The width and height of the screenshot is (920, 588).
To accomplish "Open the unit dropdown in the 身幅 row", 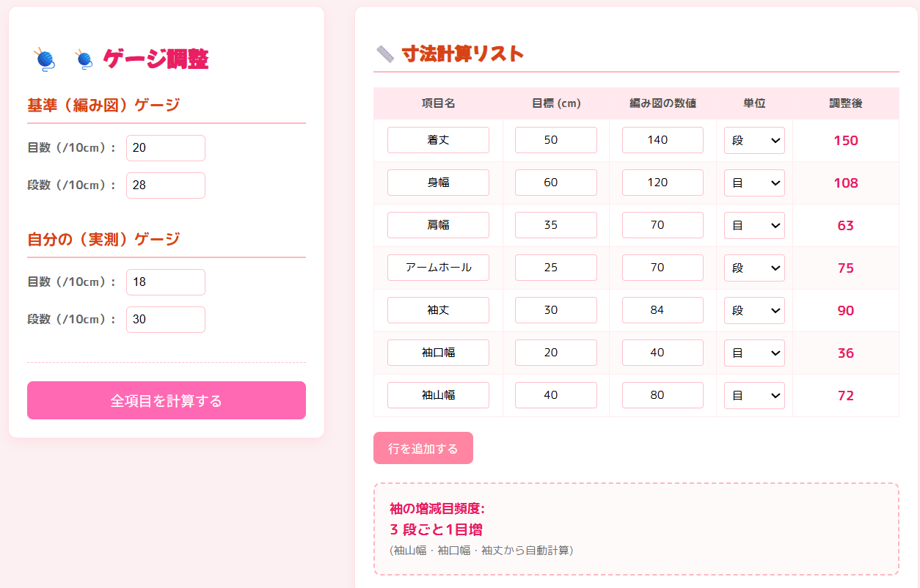I will point(754,183).
